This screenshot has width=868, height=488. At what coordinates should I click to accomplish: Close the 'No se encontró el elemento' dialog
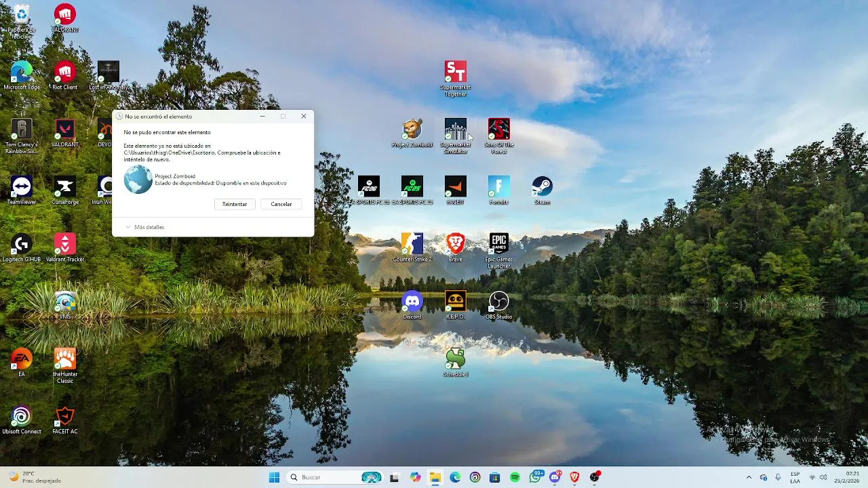304,116
